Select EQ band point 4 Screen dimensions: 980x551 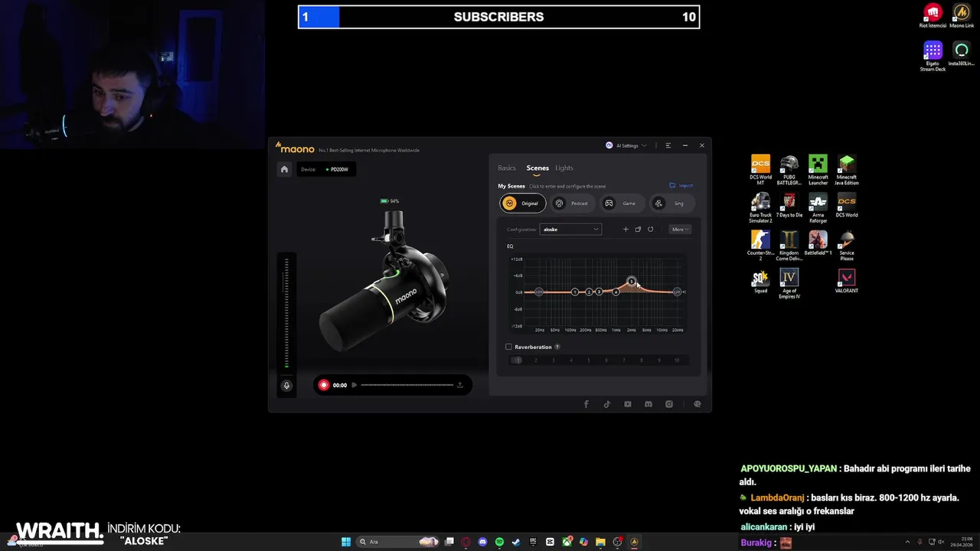(616, 292)
